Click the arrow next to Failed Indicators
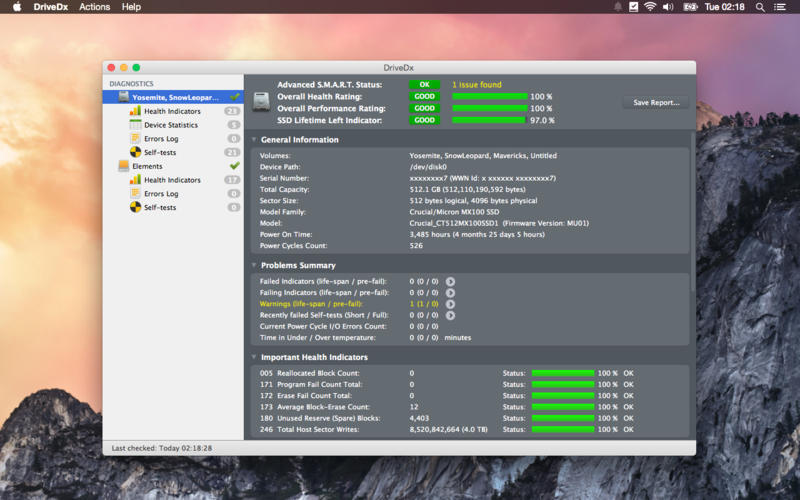Image resolution: width=800 pixels, height=500 pixels. [450, 282]
